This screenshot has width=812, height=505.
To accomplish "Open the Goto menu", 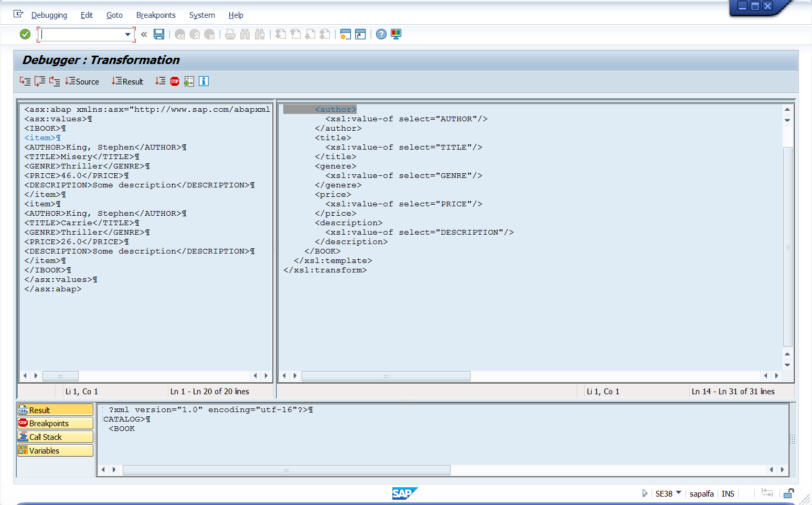I will click(x=114, y=15).
